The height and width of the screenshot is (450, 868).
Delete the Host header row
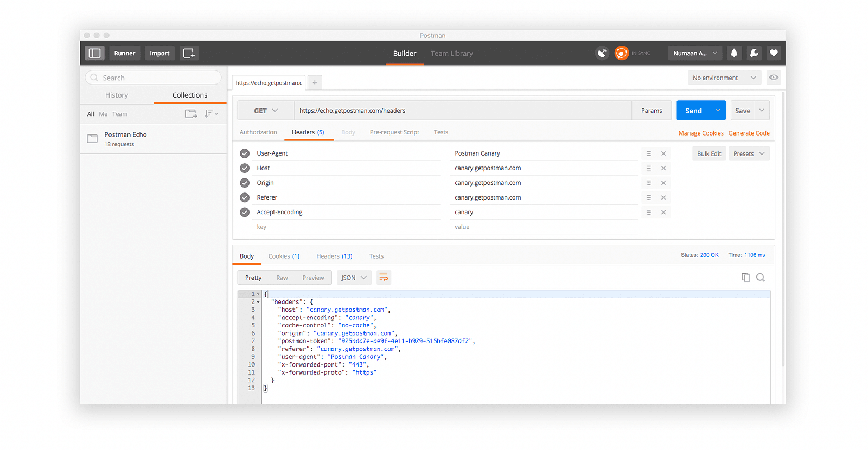[663, 168]
